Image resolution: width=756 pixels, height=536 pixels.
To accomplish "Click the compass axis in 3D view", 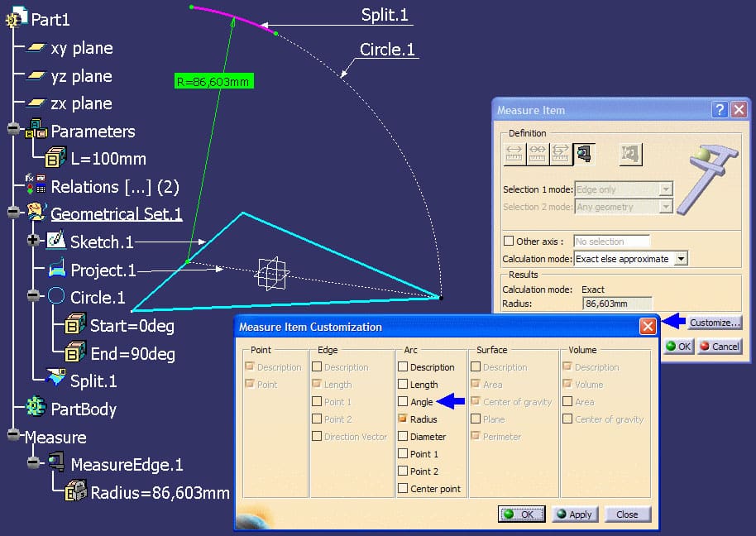I will [272, 274].
